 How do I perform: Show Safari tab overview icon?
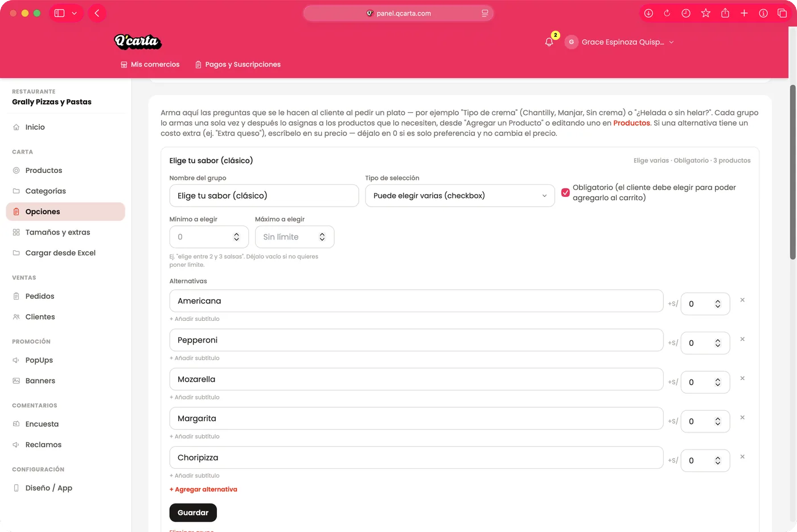(782, 13)
